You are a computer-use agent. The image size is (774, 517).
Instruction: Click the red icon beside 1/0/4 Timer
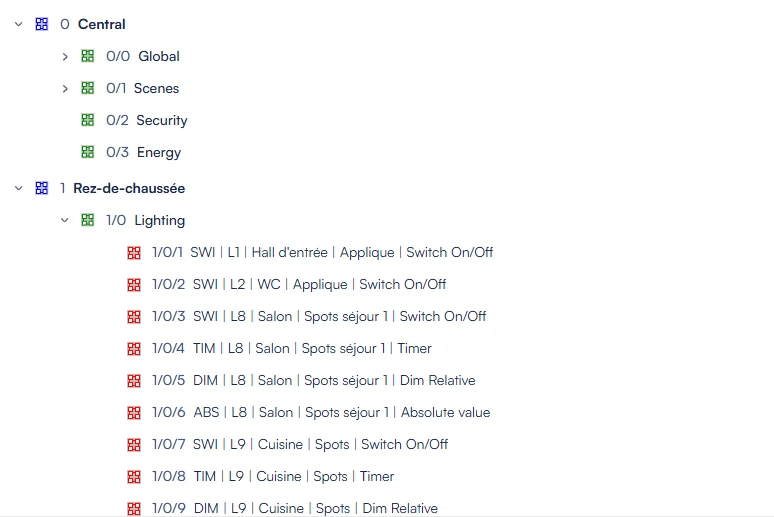click(x=134, y=349)
